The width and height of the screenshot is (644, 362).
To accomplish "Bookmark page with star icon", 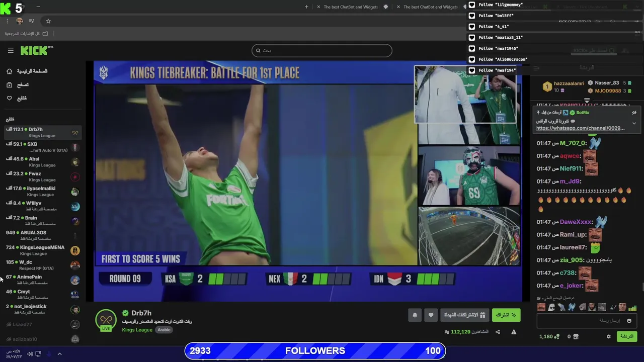I will (48, 21).
